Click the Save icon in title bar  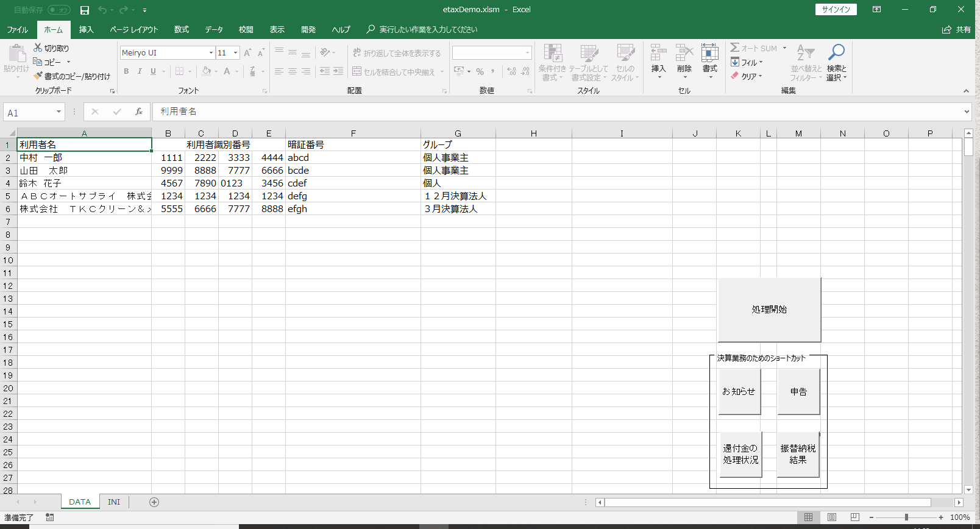point(85,10)
